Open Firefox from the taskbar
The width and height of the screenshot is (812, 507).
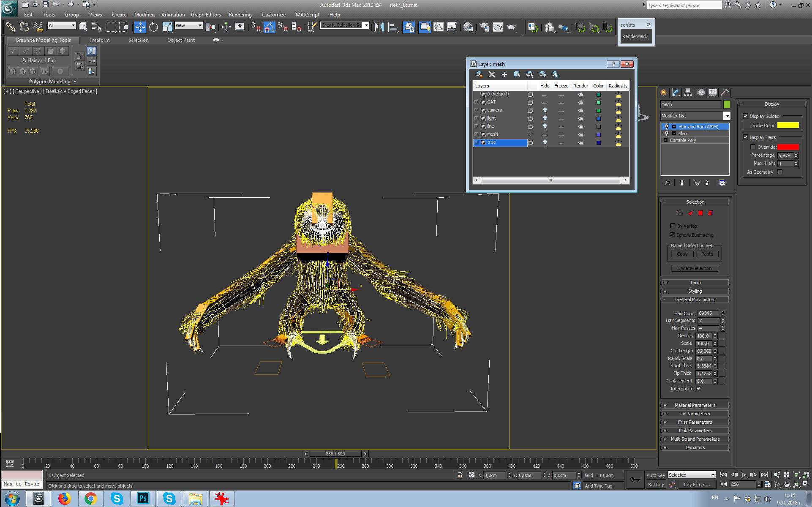pyautogui.click(x=64, y=499)
